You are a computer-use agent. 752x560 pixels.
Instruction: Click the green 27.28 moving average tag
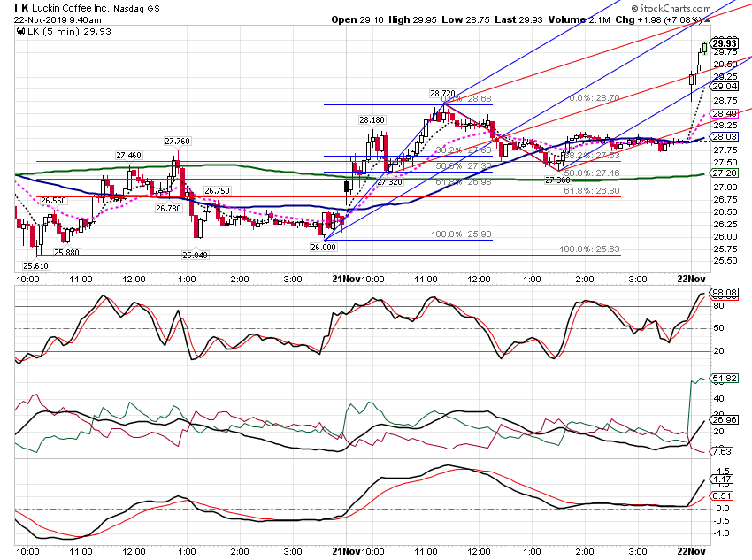pyautogui.click(x=725, y=173)
